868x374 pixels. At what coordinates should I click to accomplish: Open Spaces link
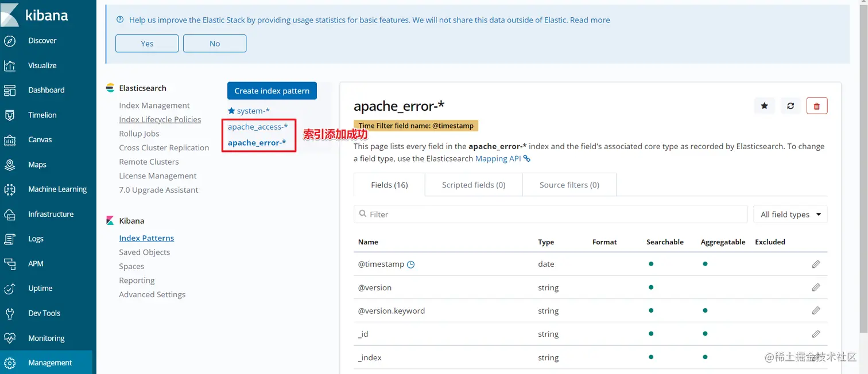click(131, 266)
